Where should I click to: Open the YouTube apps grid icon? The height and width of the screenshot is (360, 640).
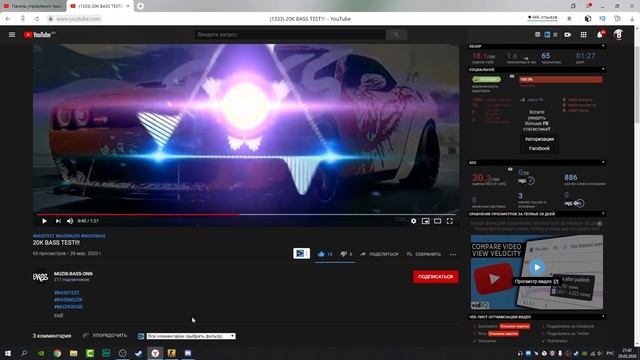584,35
